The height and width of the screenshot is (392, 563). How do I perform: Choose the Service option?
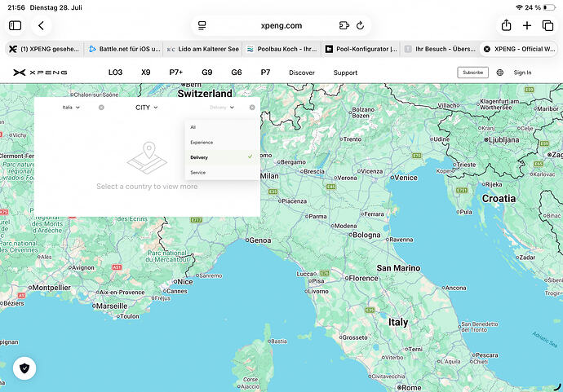tap(222, 173)
